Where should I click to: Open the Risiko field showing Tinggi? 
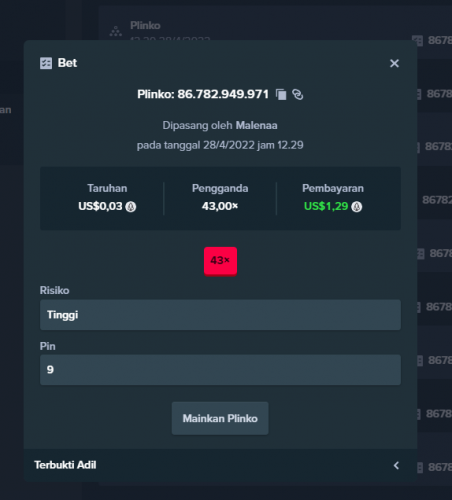tap(220, 315)
